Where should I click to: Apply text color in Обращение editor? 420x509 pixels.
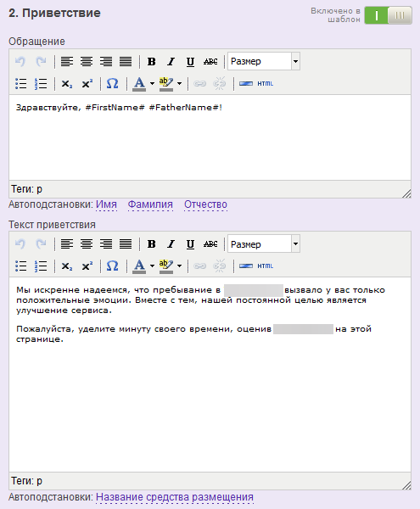[139, 84]
